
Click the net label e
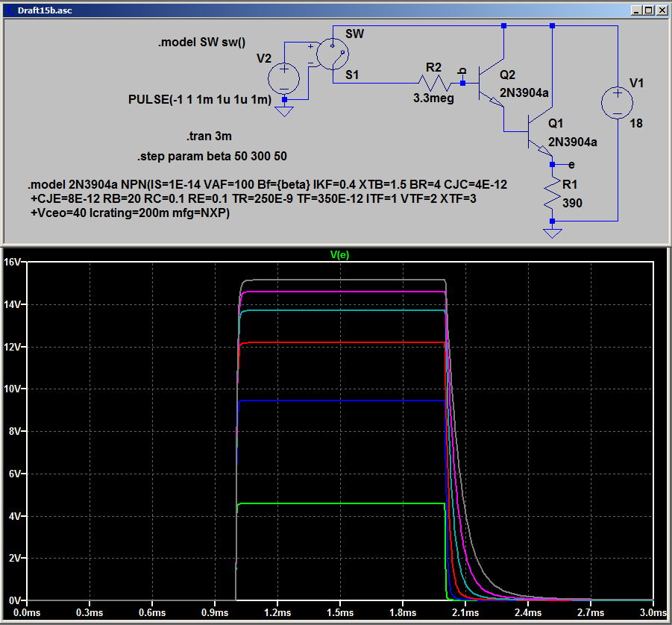[571, 165]
